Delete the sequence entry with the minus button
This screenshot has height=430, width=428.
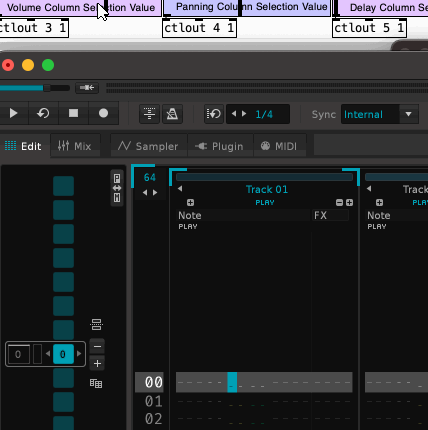pos(97,347)
